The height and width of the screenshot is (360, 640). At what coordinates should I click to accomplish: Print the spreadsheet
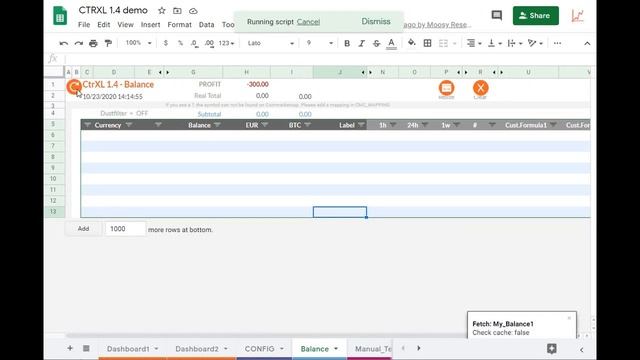pyautogui.click(x=93, y=43)
